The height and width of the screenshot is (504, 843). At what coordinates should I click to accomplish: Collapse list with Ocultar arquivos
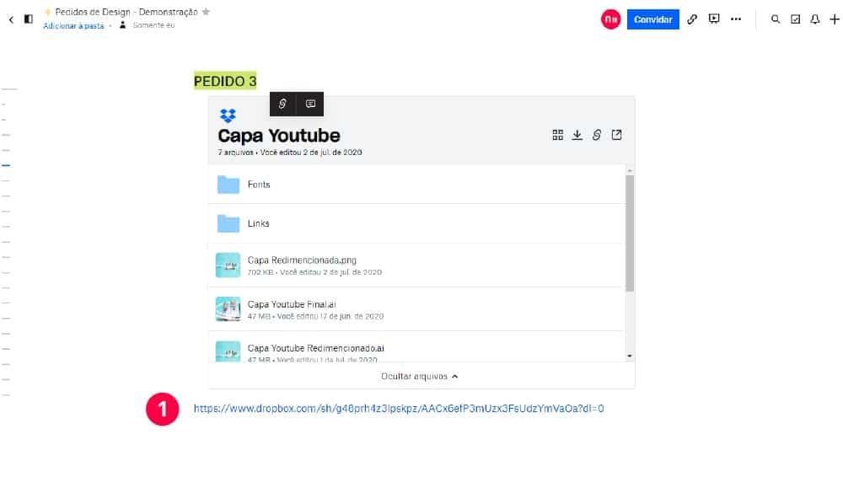pyautogui.click(x=420, y=377)
